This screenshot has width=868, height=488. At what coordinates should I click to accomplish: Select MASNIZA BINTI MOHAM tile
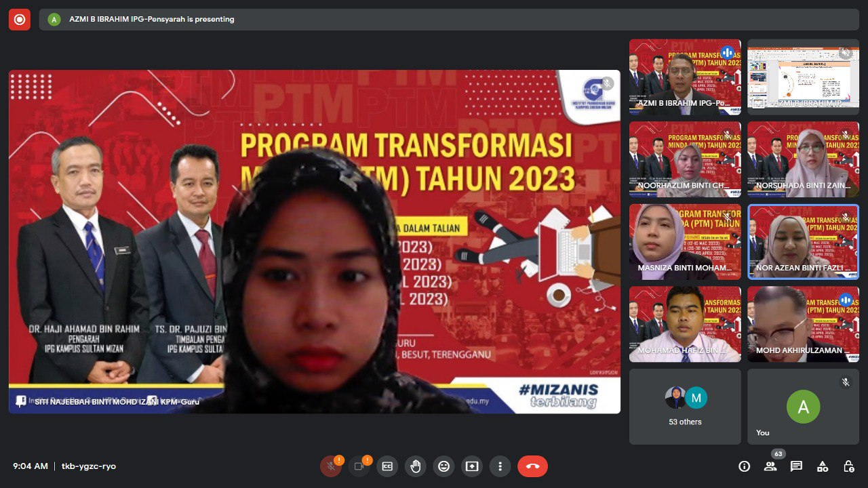tap(685, 242)
